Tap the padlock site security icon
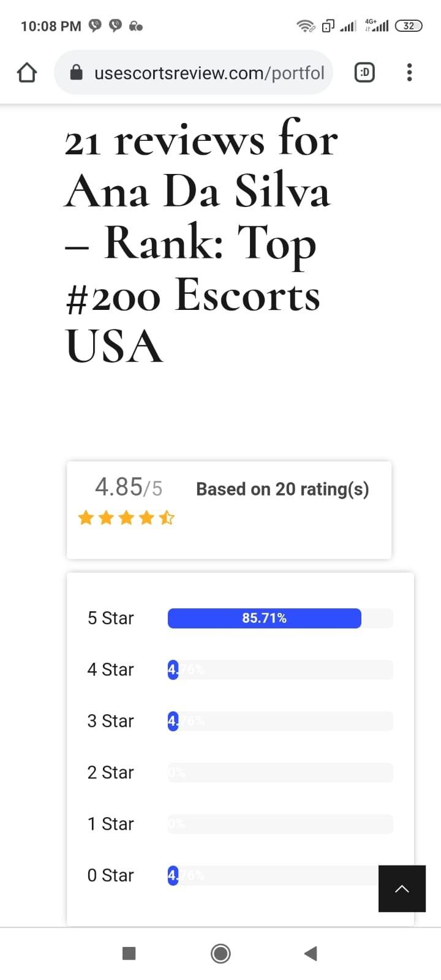Screen dimensions: 441x980 [x=77, y=73]
